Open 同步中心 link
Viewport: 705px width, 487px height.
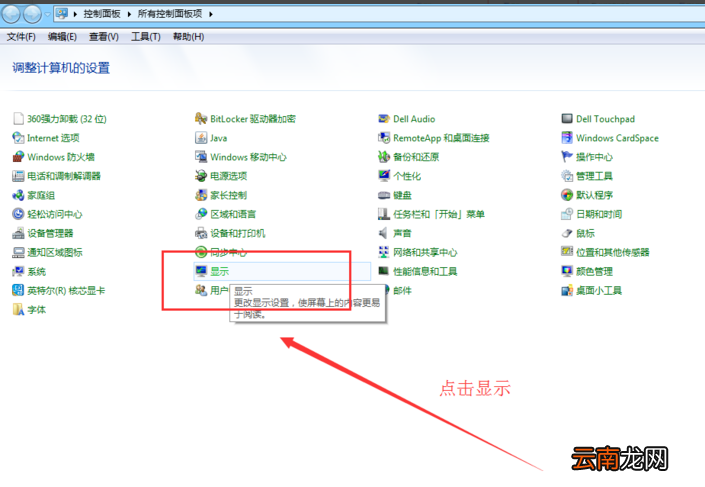click(228, 253)
